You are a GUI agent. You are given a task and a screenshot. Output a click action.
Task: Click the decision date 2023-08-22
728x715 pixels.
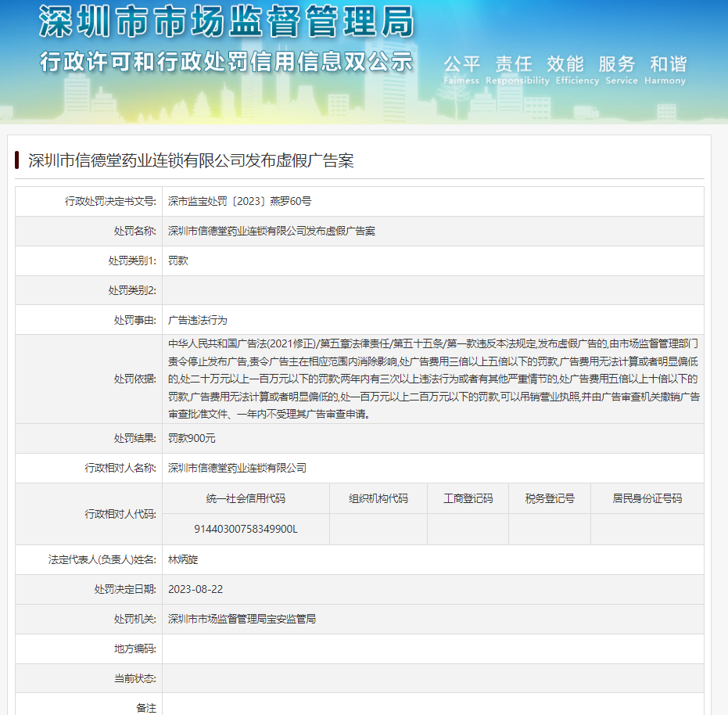[195, 589]
